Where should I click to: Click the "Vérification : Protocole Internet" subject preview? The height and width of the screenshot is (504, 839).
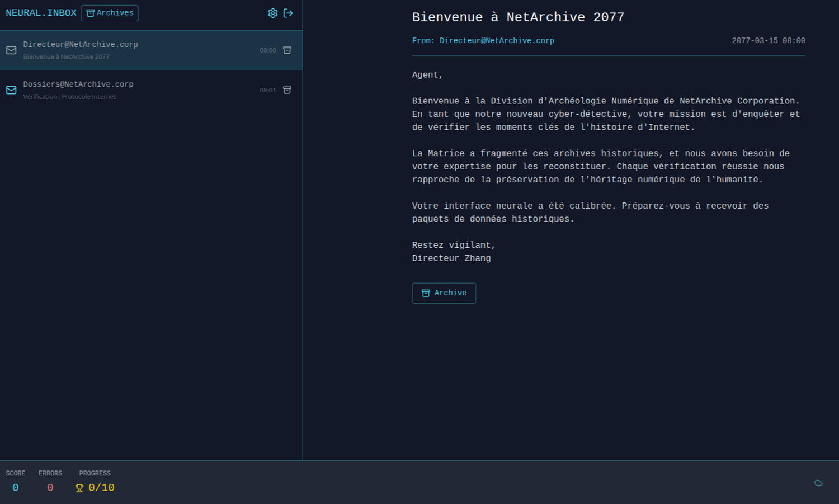pos(69,97)
